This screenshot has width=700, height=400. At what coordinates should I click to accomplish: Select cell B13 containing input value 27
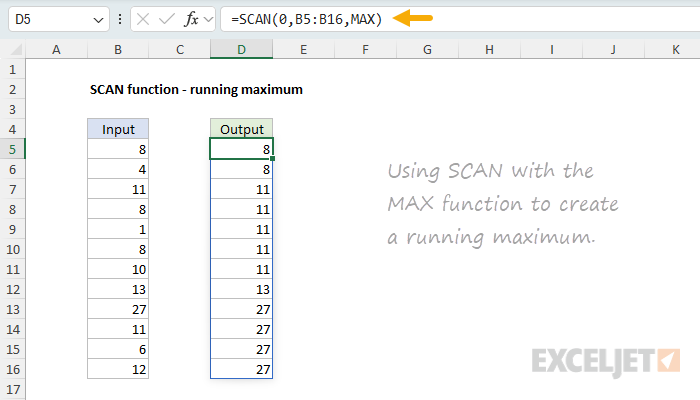click(118, 309)
